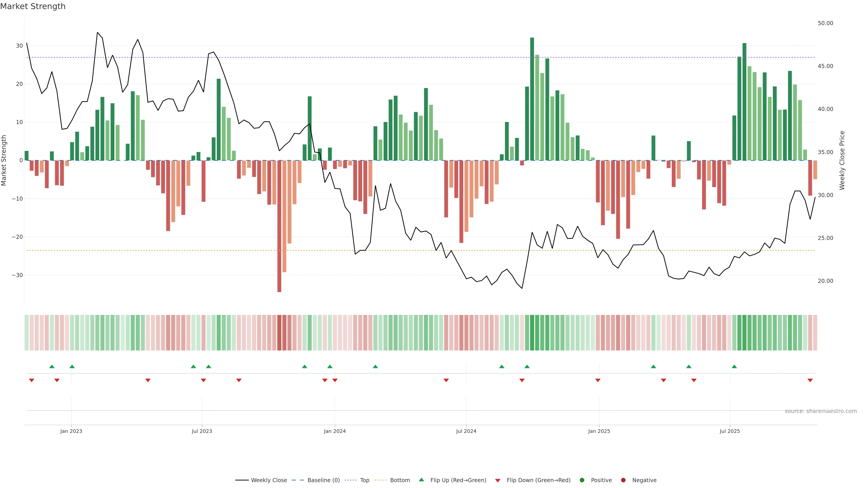The height and width of the screenshot is (488, 868).
Task: Click the deepest red negative strength bar
Action: [279, 226]
